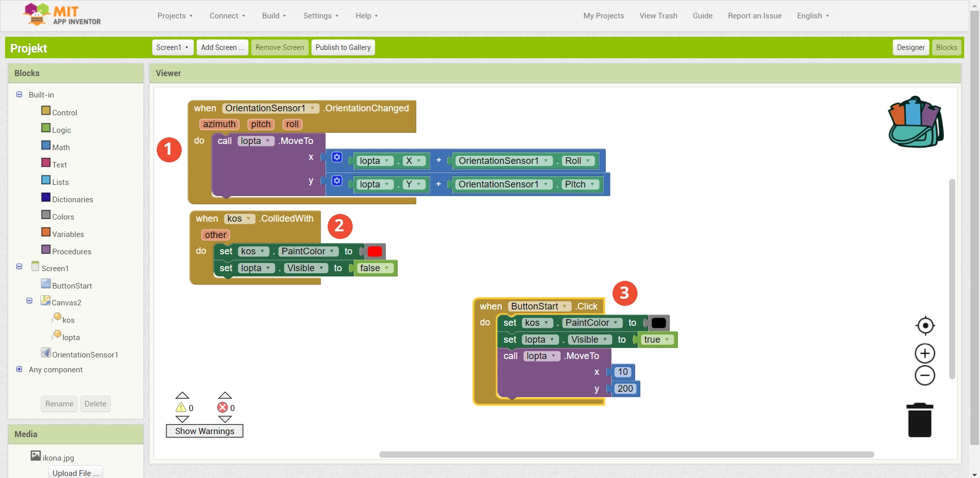
Task: Open the false value dropdown
Action: click(x=375, y=268)
